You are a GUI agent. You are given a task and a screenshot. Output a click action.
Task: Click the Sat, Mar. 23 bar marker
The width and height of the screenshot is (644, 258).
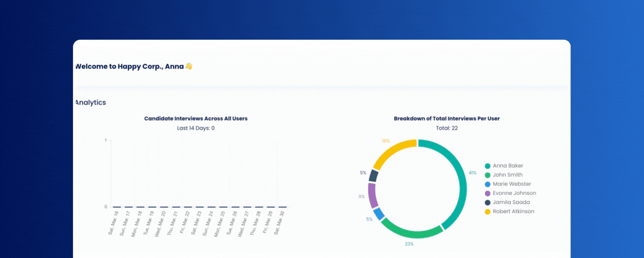pos(200,207)
